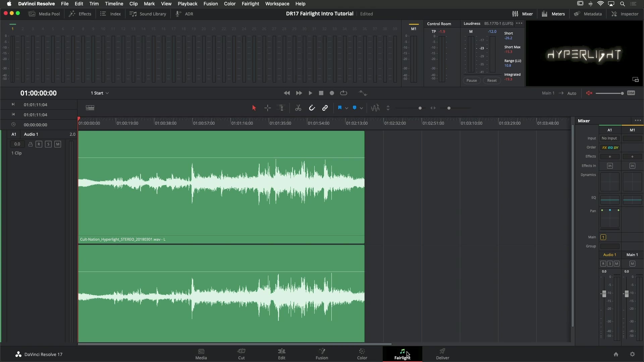Toggle the Link chain icon
Screen dimensions: 644x362
pyautogui.click(x=325, y=108)
